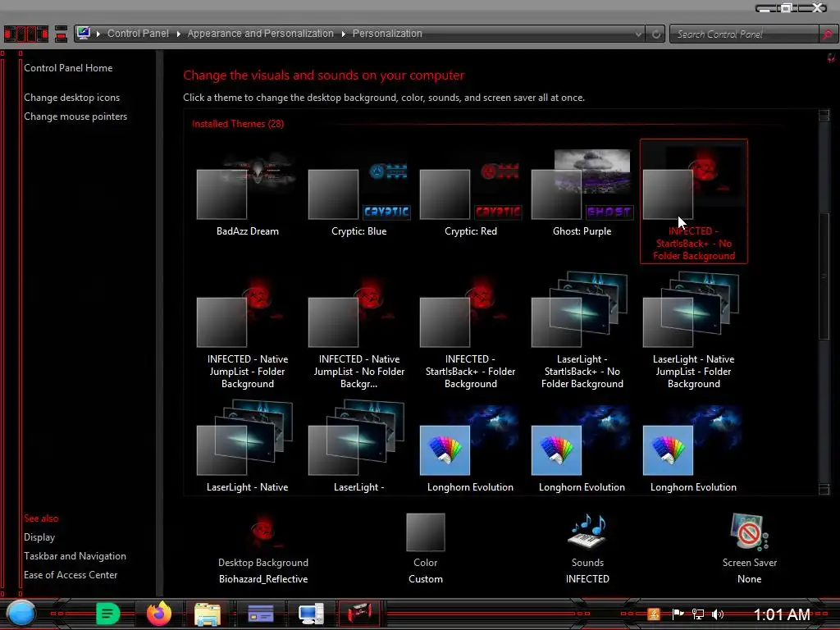The width and height of the screenshot is (840, 630).
Task: Click Appearance and Personalization breadcrumb
Action: point(260,33)
